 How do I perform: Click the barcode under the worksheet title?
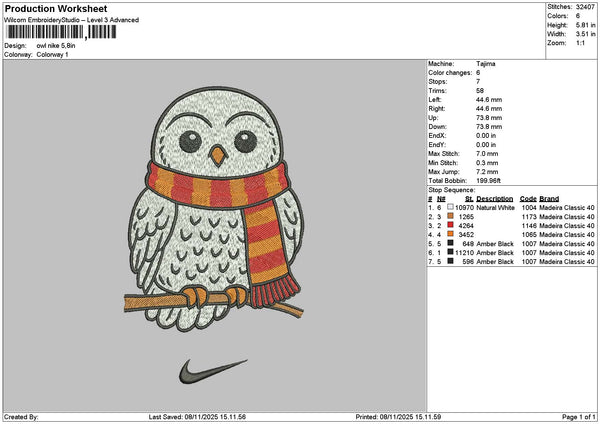pyautogui.click(x=61, y=32)
